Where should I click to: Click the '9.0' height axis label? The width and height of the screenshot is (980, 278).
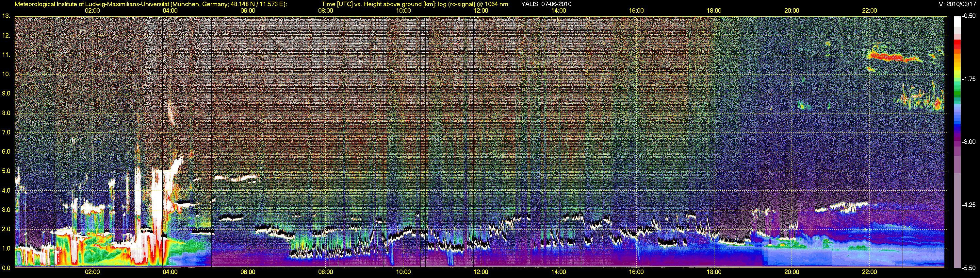pos(6,94)
